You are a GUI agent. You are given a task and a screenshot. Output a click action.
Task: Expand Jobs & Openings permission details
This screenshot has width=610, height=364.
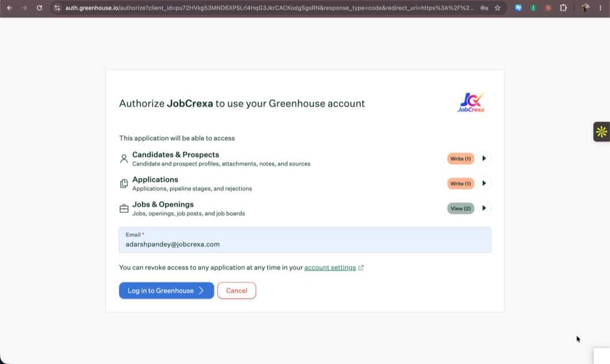coord(484,208)
